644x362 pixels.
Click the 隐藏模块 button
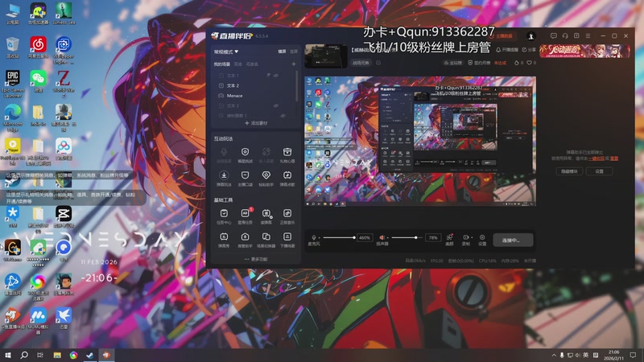click(569, 171)
